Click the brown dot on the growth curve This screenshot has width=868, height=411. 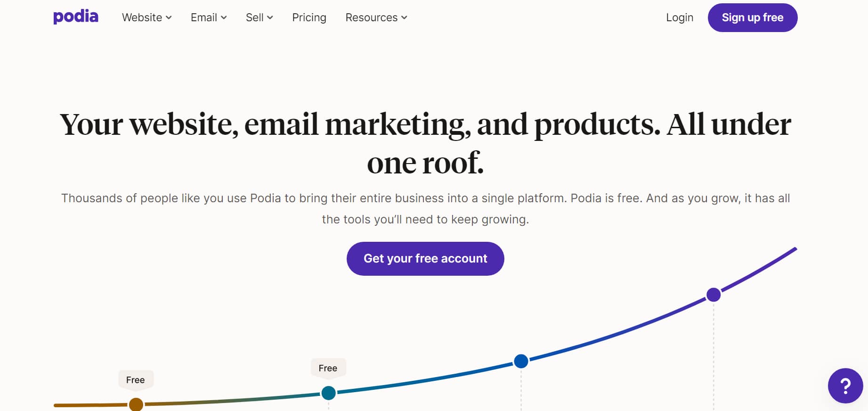[x=136, y=404]
